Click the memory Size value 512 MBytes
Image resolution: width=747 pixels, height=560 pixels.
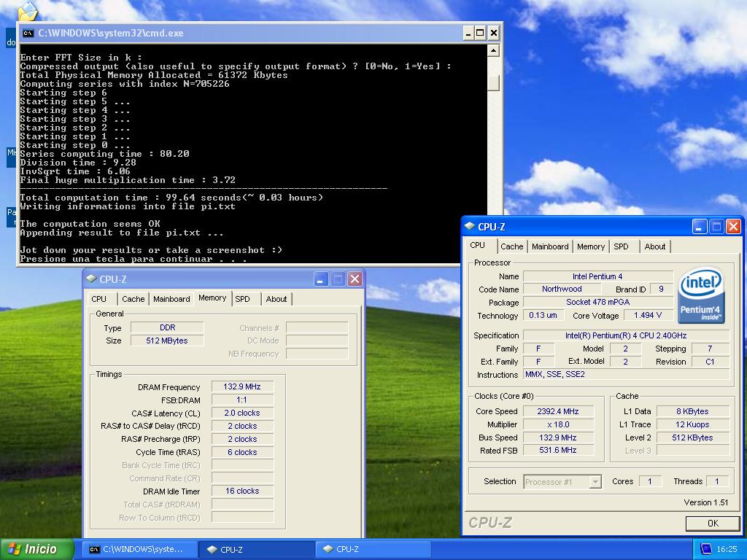point(167,341)
